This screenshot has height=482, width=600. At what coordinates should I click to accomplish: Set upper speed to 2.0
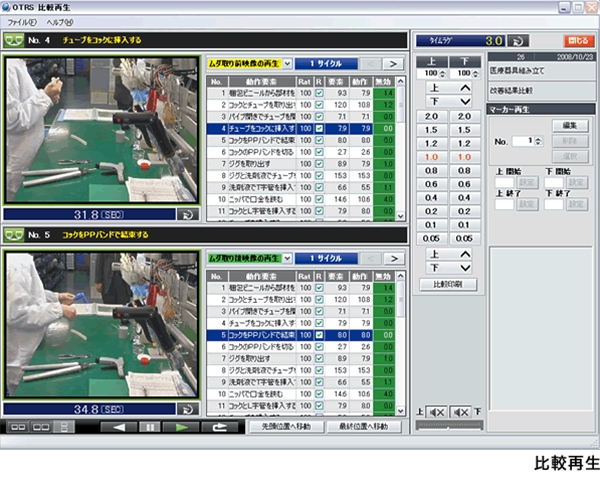[x=431, y=117]
